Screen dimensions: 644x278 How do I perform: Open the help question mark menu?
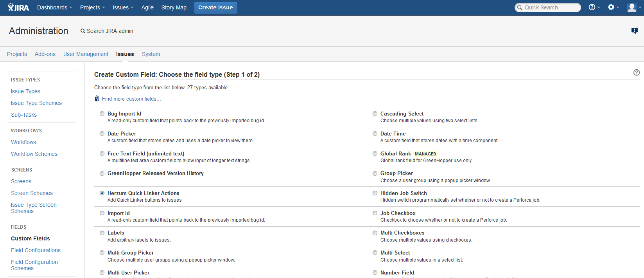click(x=594, y=7)
